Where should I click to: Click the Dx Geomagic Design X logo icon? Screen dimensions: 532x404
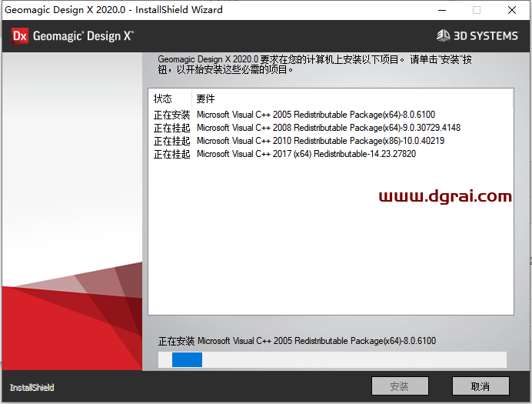coord(20,36)
